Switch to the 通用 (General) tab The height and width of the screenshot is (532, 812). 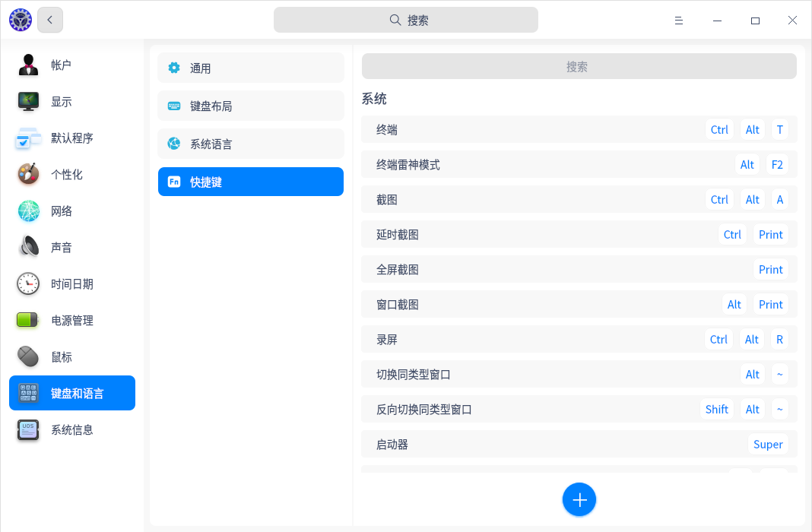251,68
